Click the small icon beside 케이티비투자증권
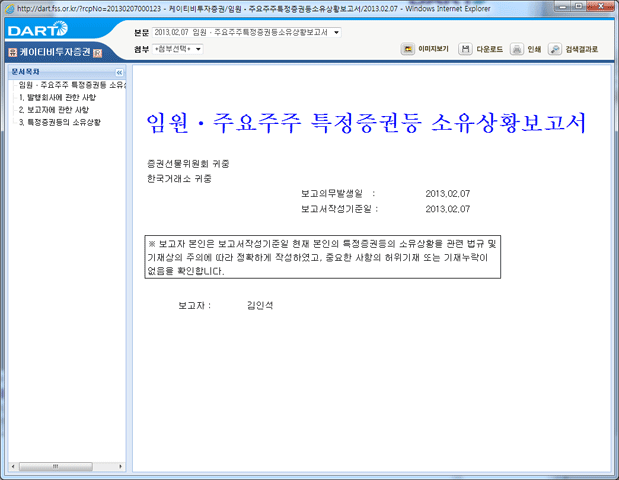Image resolution: width=619 pixels, height=480 pixels. pos(97,51)
